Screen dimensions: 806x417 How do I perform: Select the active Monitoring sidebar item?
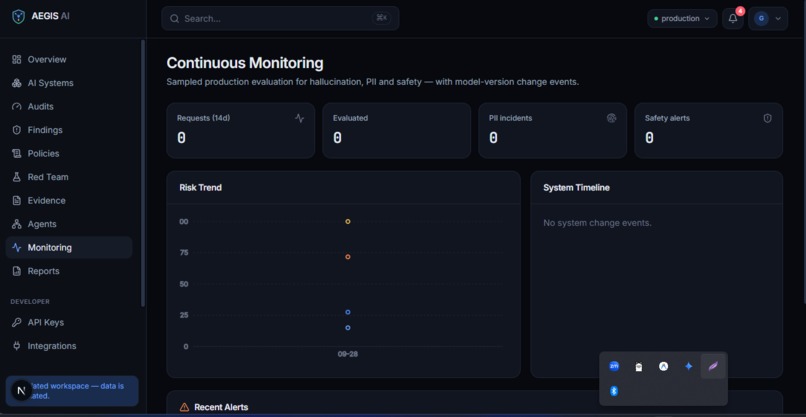coord(68,247)
